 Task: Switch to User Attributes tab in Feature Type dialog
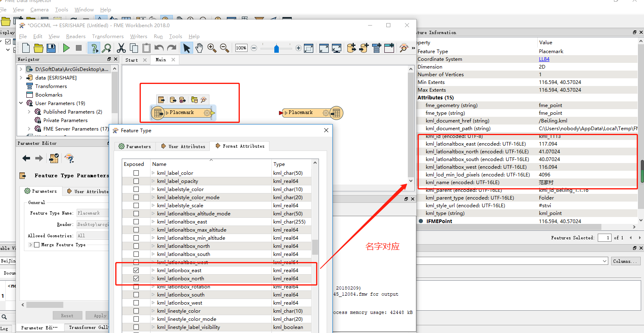(x=183, y=146)
